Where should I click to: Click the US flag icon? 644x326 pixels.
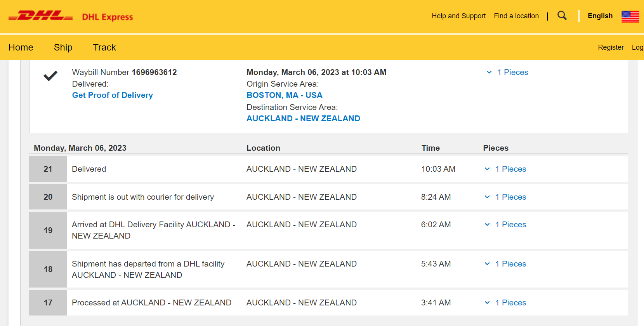[630, 16]
